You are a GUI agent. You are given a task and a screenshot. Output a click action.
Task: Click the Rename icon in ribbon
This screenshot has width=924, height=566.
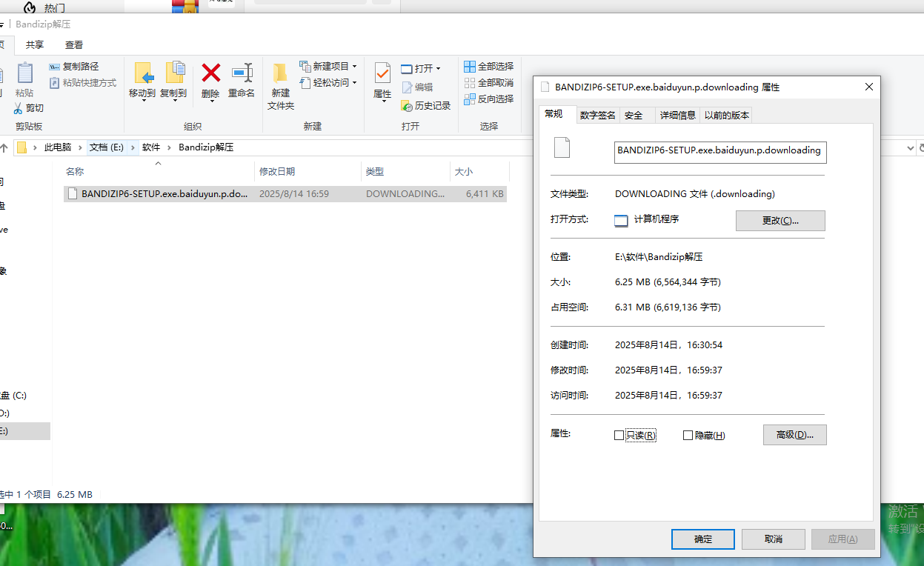242,73
